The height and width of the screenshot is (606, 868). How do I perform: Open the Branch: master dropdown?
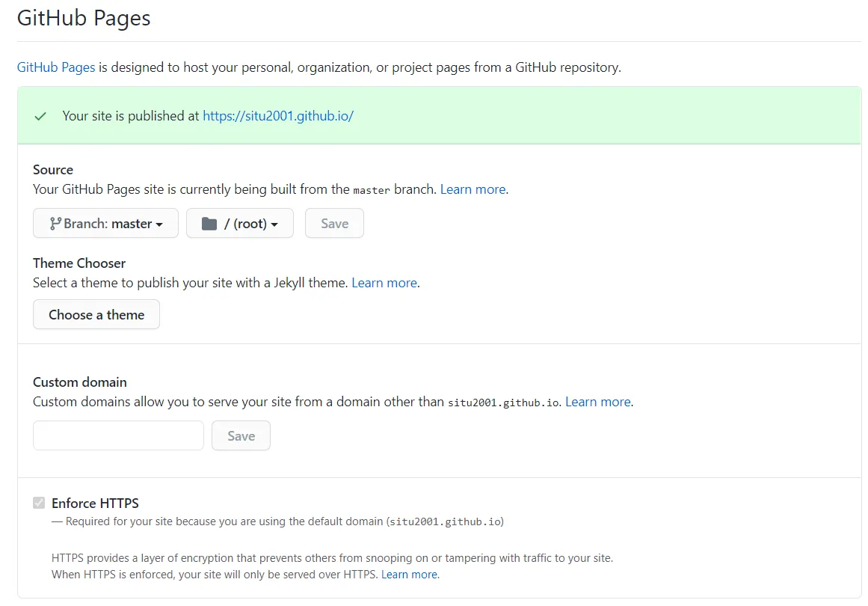[x=105, y=224]
